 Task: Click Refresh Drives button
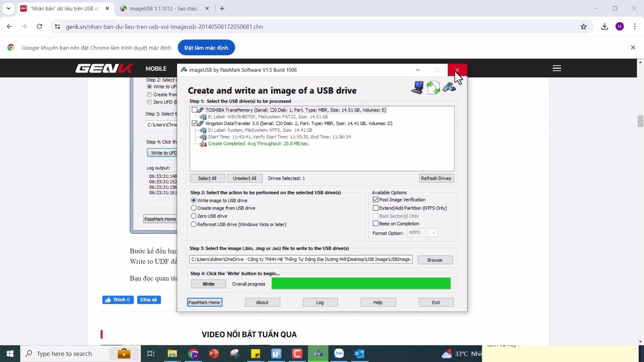tap(436, 178)
